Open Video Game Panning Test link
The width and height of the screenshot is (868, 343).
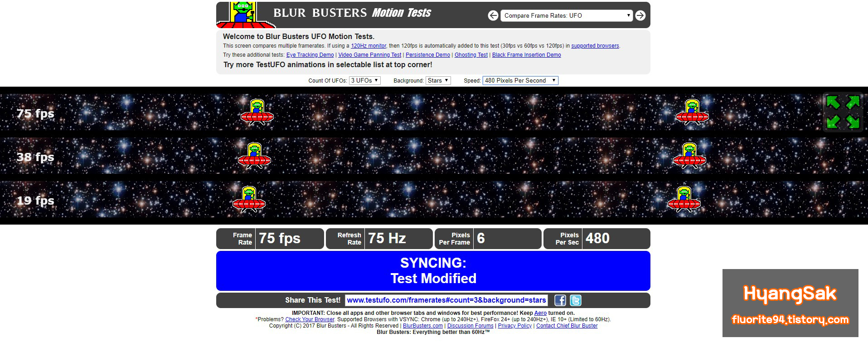coord(369,55)
